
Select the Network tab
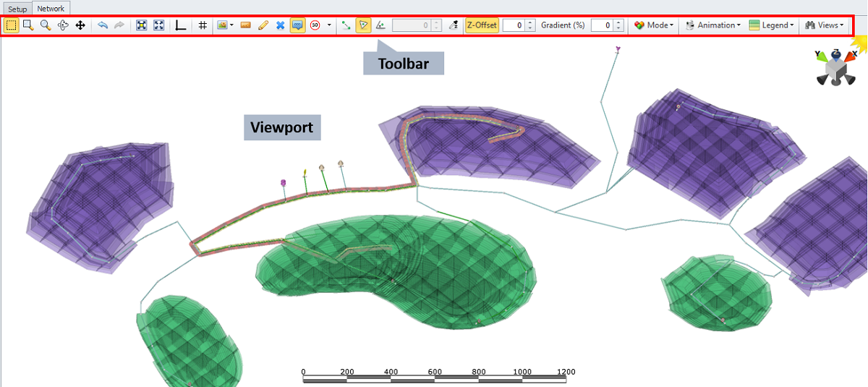[51, 9]
